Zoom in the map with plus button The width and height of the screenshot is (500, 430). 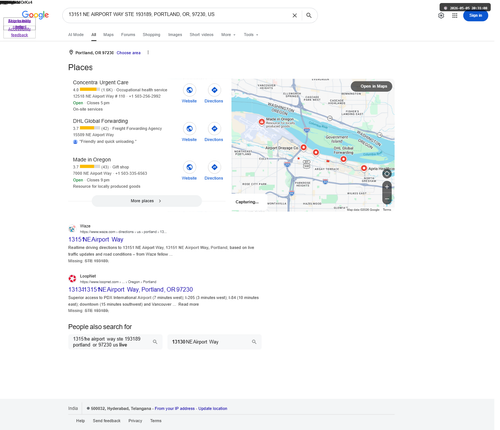pyautogui.click(x=387, y=187)
